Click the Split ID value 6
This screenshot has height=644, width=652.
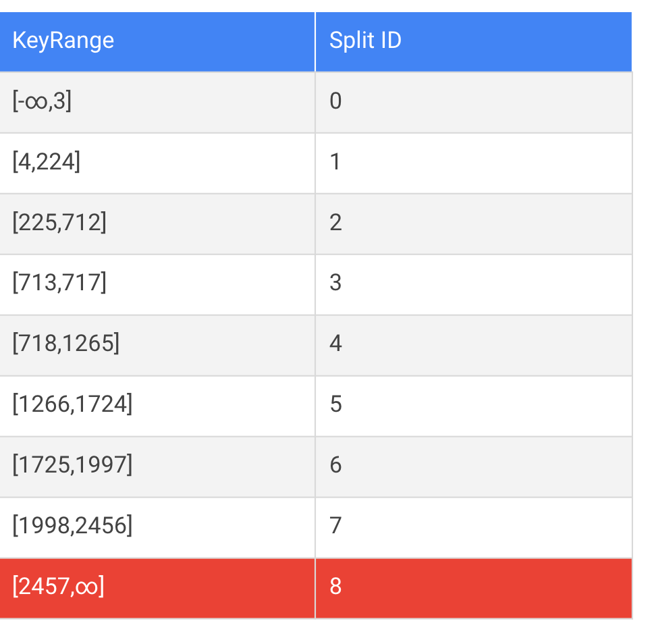tap(335, 466)
